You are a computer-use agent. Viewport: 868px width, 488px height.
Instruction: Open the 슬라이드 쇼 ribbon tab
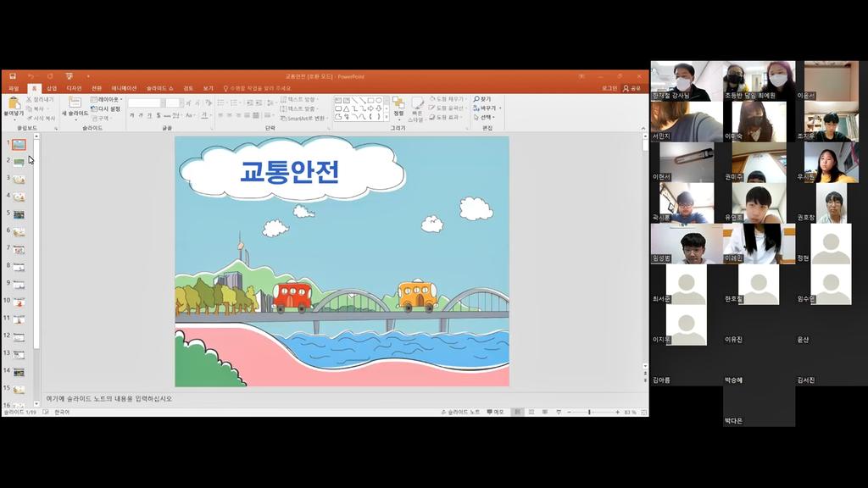pos(160,88)
